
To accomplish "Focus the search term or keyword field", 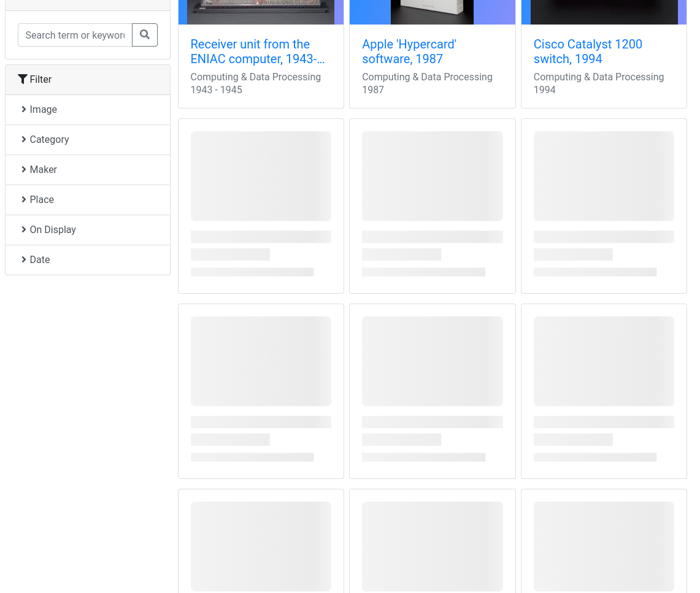I will (x=75, y=35).
